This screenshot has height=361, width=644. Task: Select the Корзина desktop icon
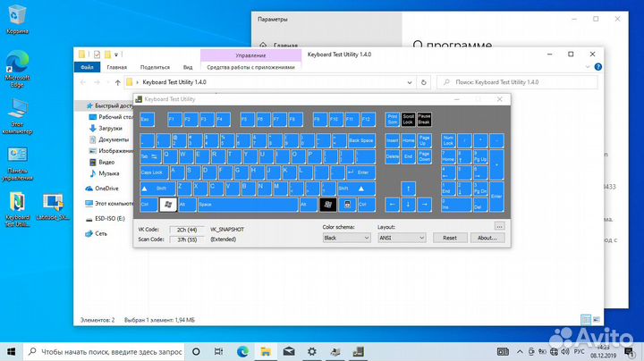[17, 19]
